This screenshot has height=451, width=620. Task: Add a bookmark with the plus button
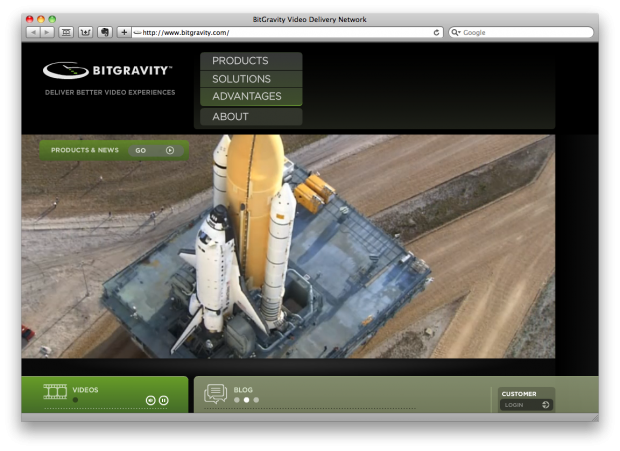click(x=124, y=32)
